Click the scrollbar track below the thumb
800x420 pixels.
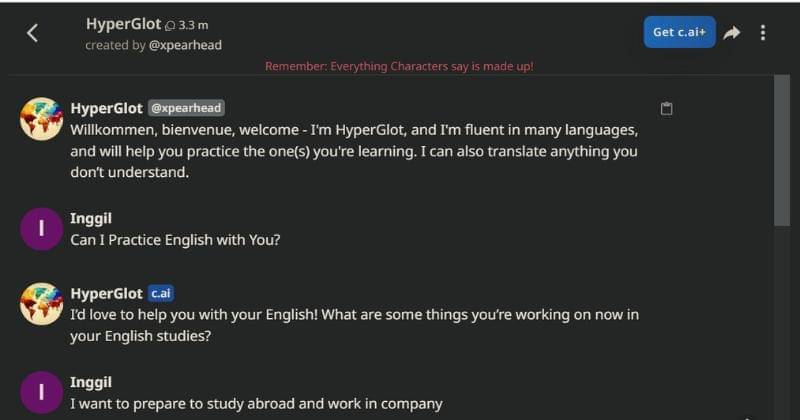pyautogui.click(x=782, y=320)
